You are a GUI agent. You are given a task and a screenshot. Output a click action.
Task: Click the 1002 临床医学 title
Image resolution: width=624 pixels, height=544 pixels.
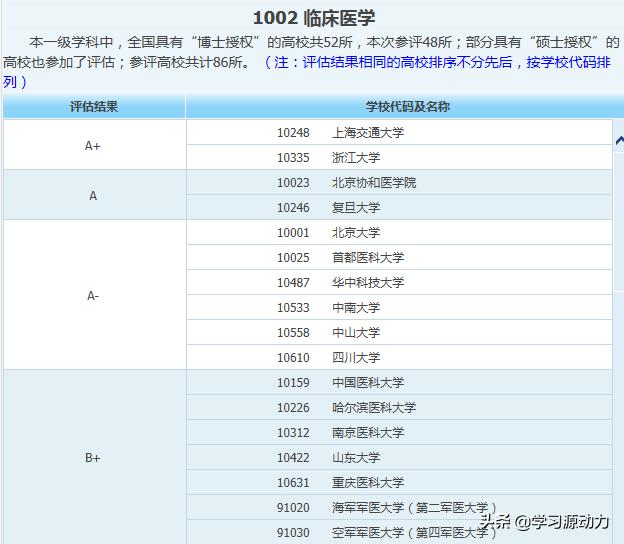[x=314, y=18]
